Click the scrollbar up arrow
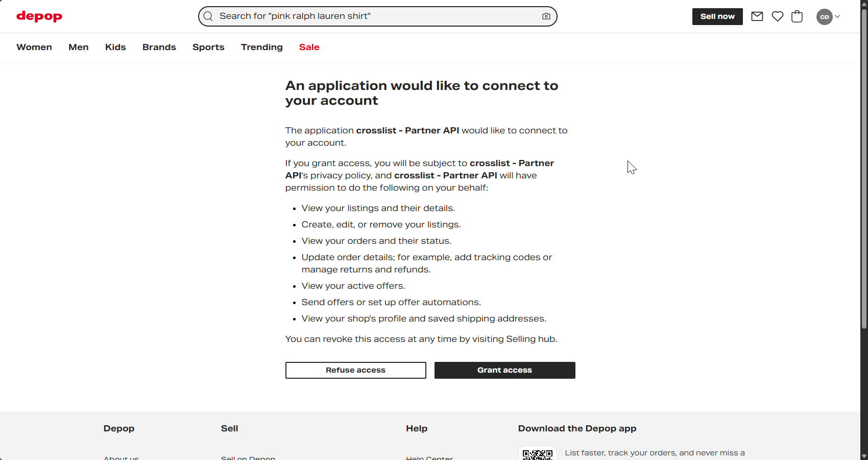This screenshot has height=460, width=868. pos(864,4)
